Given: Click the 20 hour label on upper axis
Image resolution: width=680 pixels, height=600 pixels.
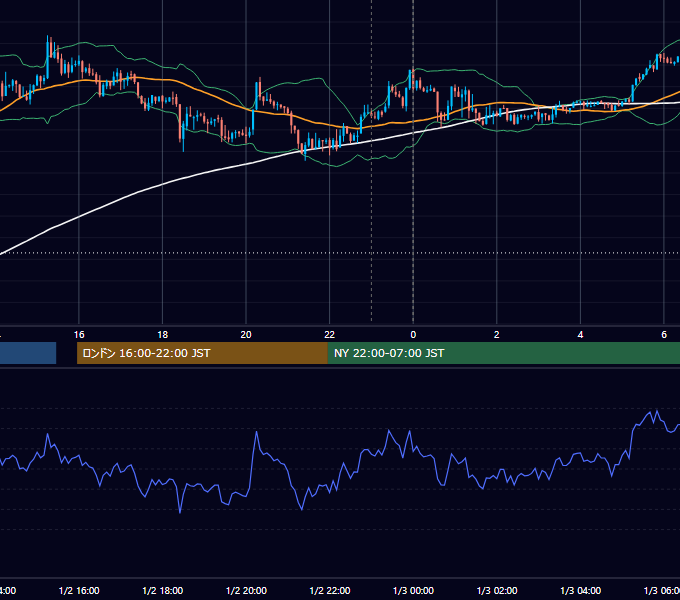Looking at the screenshot, I should coord(246,335).
